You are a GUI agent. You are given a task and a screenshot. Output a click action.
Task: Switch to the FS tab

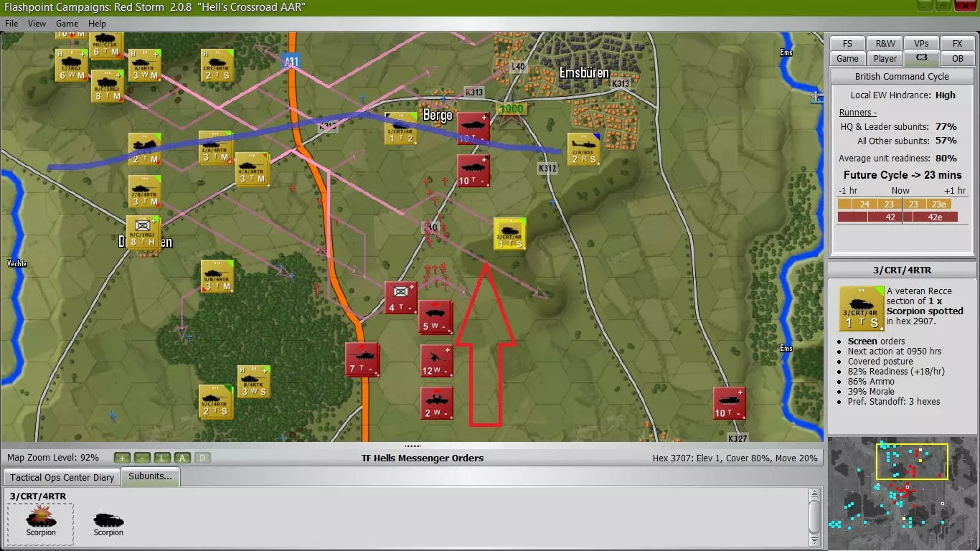pyautogui.click(x=847, y=44)
